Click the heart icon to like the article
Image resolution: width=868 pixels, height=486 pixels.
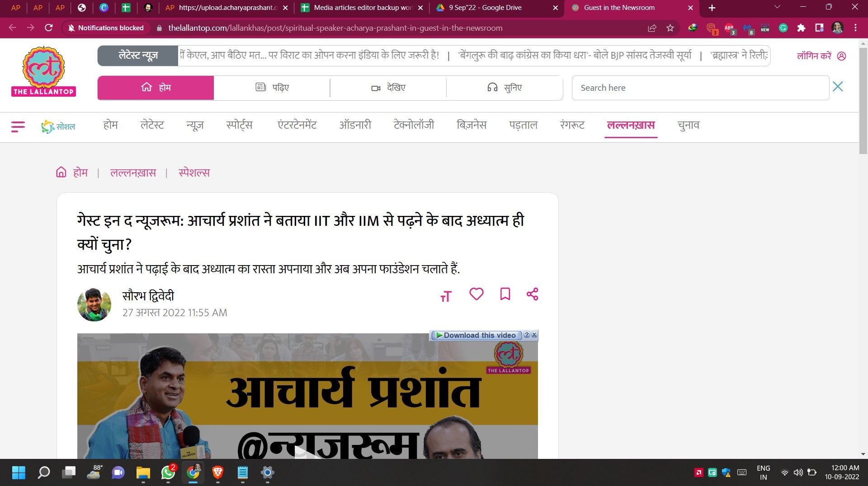coord(476,294)
